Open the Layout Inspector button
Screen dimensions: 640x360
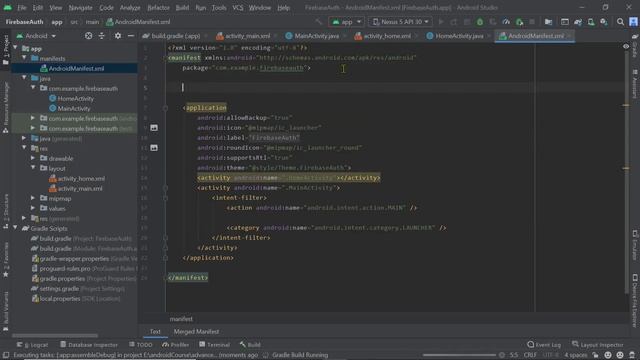[x=598, y=345]
